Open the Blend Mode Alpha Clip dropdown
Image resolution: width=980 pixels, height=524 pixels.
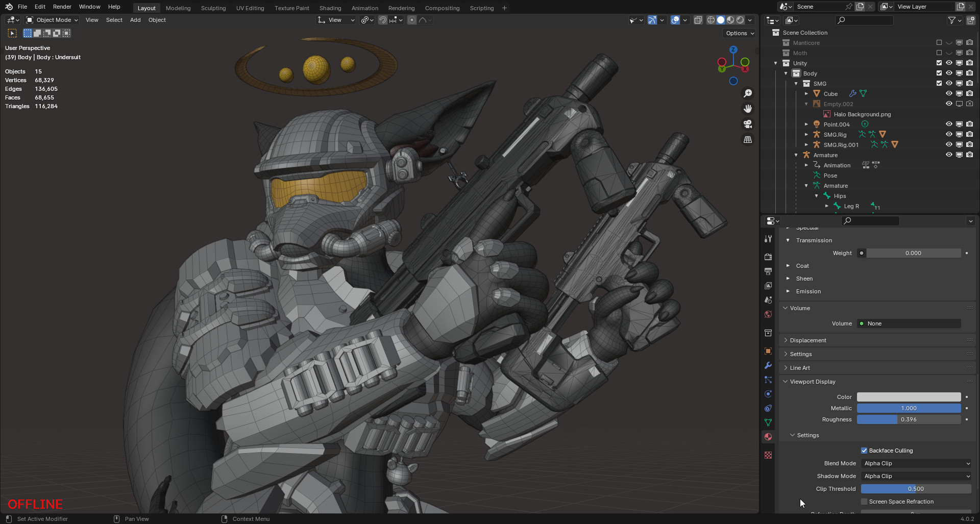(916, 463)
